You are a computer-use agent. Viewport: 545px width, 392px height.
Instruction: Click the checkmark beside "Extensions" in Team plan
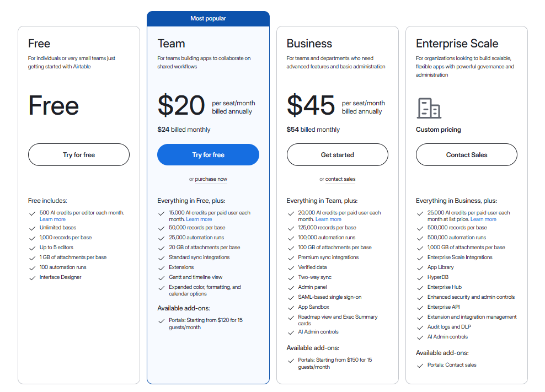162,267
